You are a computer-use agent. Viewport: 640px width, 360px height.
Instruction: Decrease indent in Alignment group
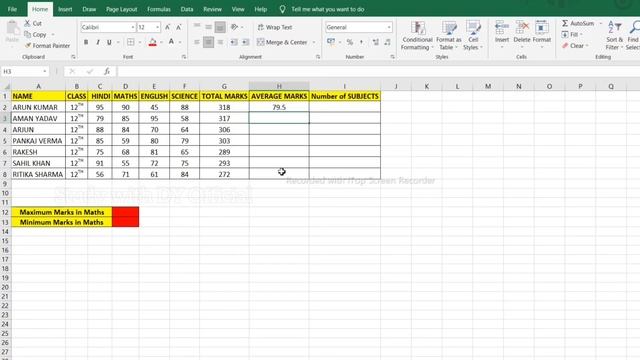234,42
